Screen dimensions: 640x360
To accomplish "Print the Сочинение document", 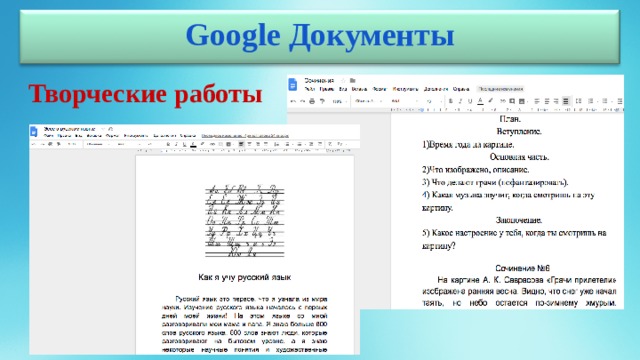I will 312,101.
